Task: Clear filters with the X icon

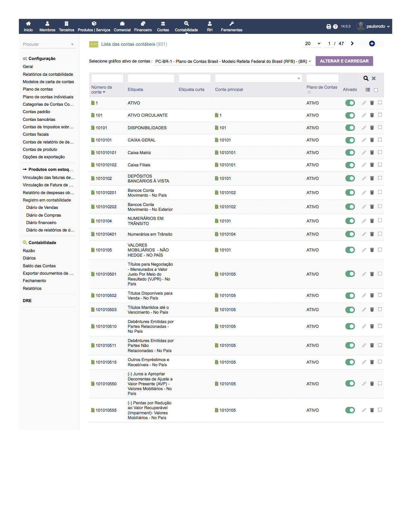Action: [x=374, y=78]
